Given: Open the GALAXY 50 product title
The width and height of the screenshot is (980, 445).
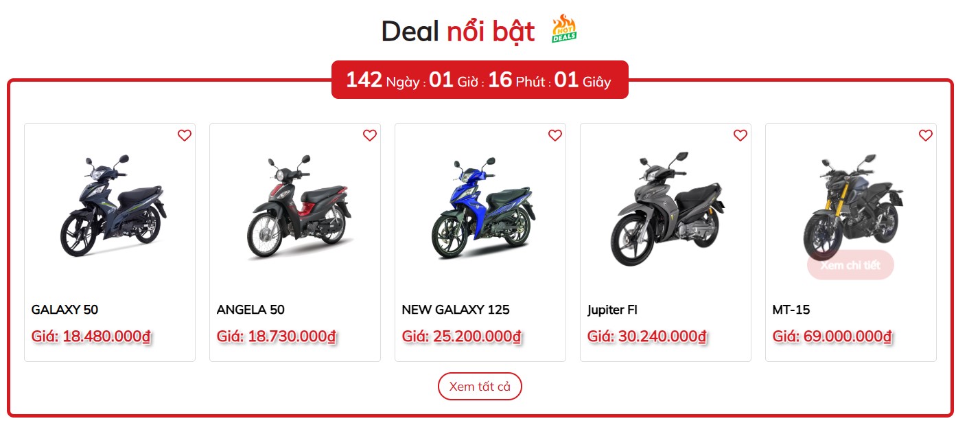Looking at the screenshot, I should pos(65,310).
